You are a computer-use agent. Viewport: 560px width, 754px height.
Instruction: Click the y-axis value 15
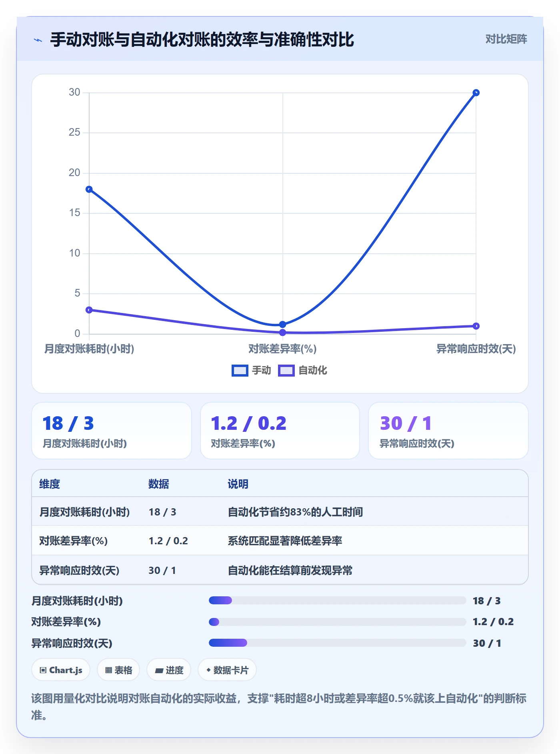tap(74, 213)
